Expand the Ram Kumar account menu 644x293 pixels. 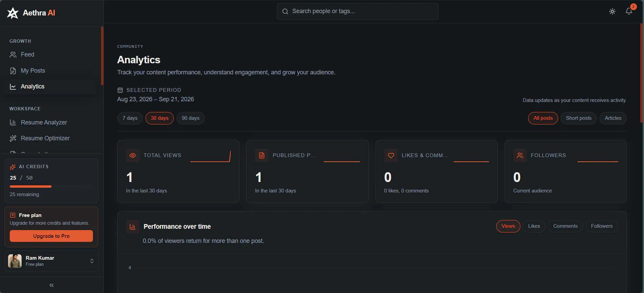click(x=92, y=261)
